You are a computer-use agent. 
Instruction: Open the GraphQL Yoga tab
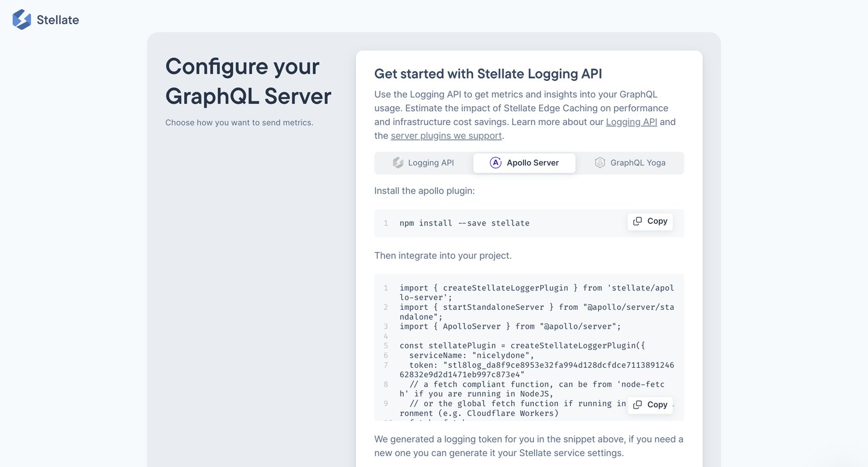[630, 163]
